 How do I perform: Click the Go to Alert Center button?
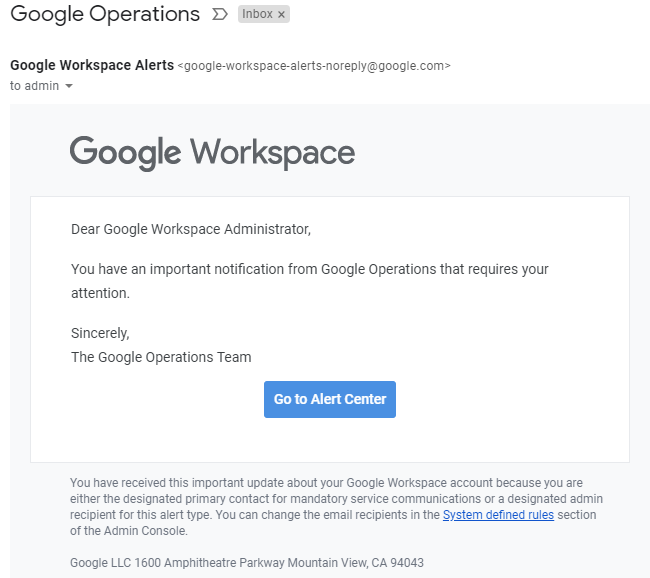point(330,399)
